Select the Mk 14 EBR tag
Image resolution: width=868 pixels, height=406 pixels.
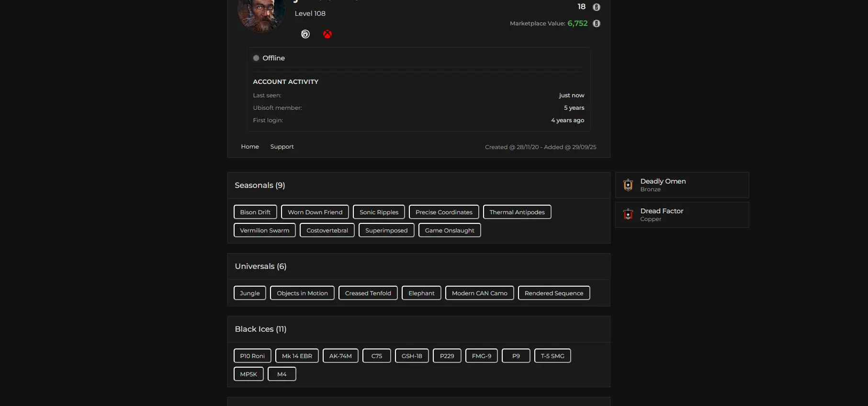click(297, 356)
